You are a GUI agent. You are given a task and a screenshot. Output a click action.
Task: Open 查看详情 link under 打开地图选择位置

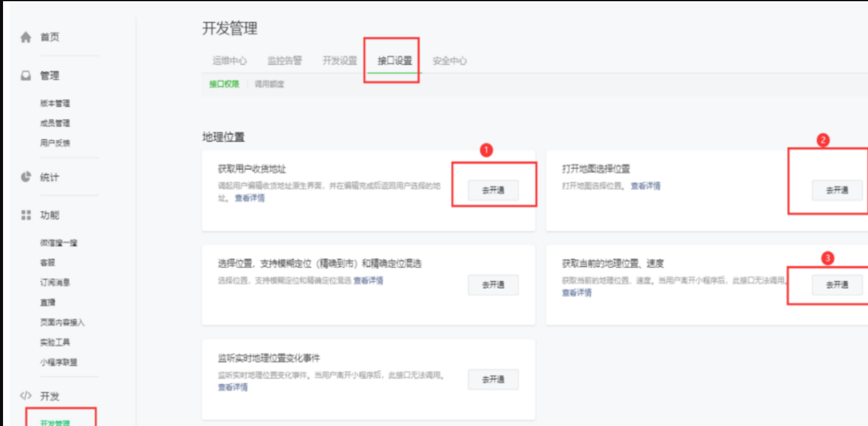645,186
